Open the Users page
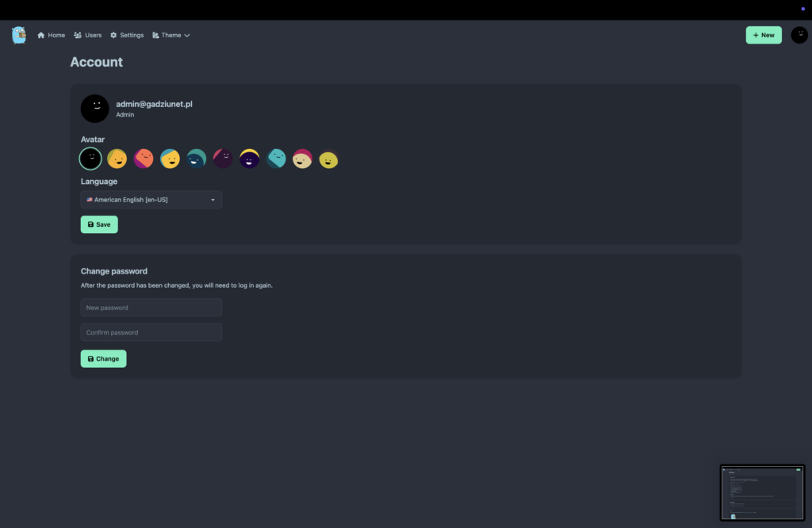Viewport: 812px width, 528px height. 87,35
